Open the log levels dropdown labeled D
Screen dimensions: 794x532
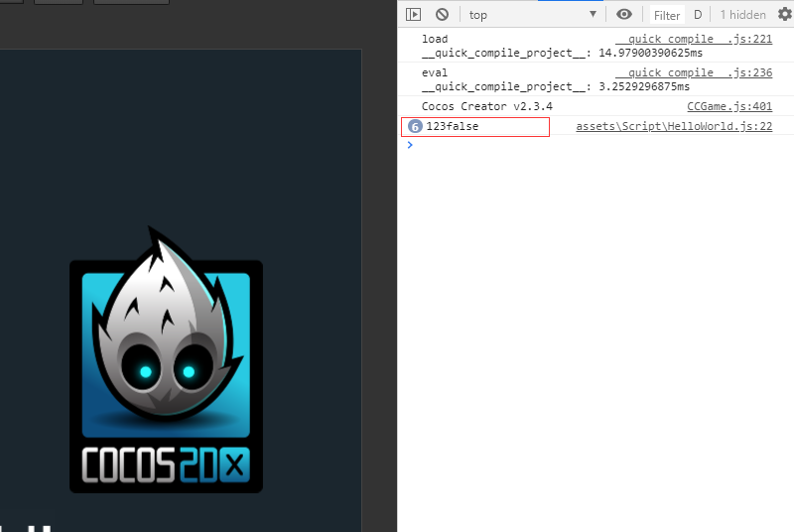pyautogui.click(x=698, y=15)
